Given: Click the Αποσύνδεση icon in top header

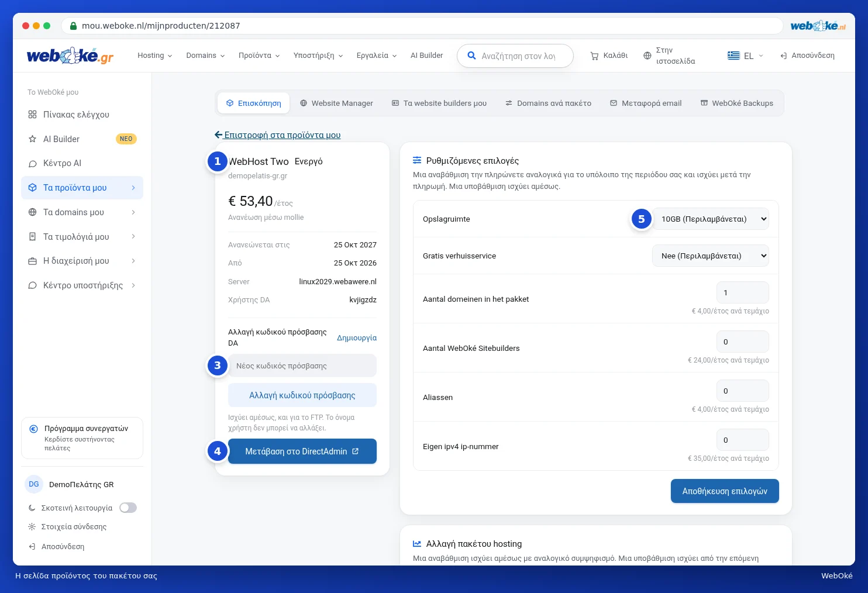Looking at the screenshot, I should point(784,56).
